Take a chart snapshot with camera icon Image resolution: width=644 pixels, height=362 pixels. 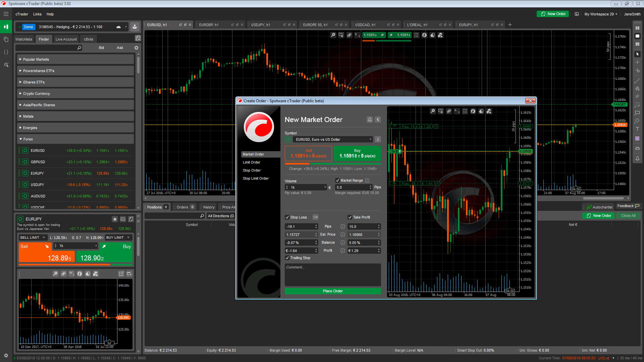637,148
